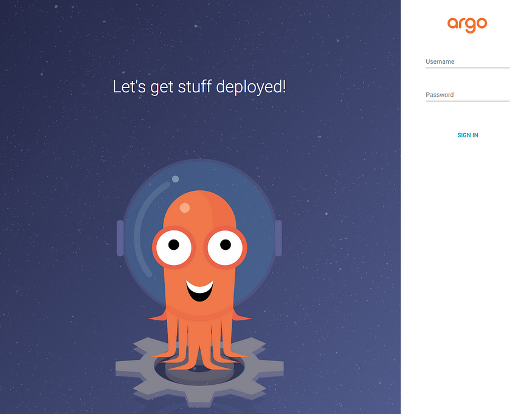Viewport: 532px width, 414px height.
Task: Click the "Let's get stuff deployed!" headline
Action: [199, 87]
